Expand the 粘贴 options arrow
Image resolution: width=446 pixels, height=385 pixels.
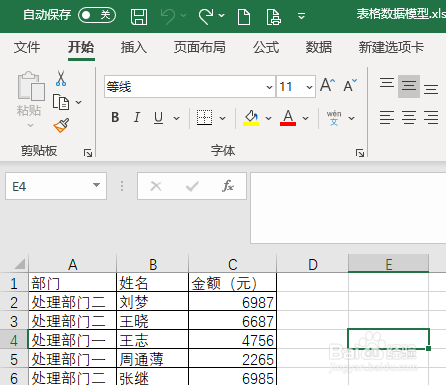coord(30,125)
